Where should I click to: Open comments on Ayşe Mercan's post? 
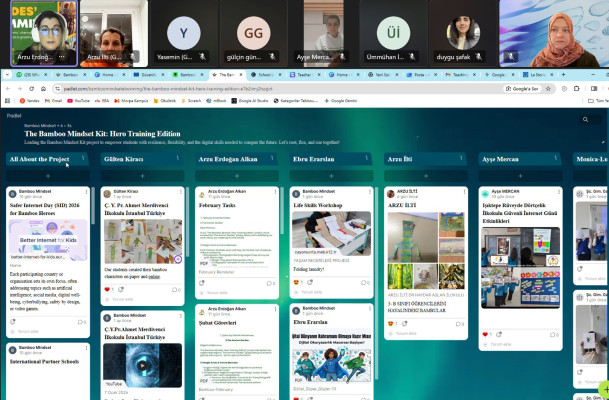pyautogui.click(x=554, y=335)
